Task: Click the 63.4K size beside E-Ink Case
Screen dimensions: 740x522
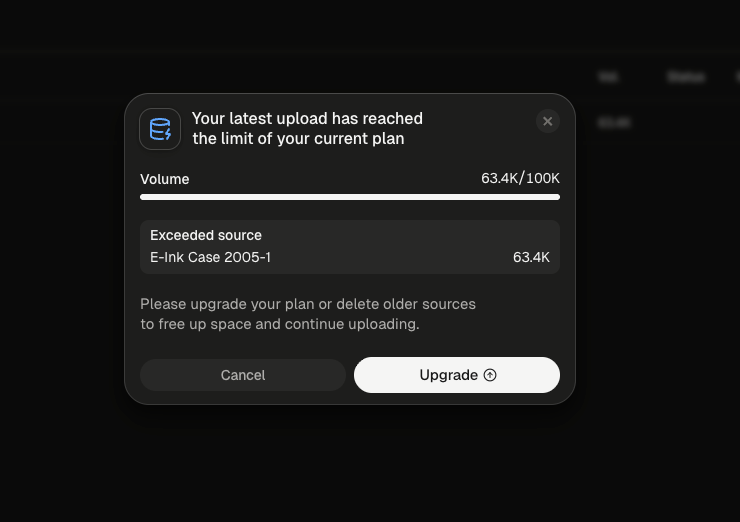Action: (531, 257)
